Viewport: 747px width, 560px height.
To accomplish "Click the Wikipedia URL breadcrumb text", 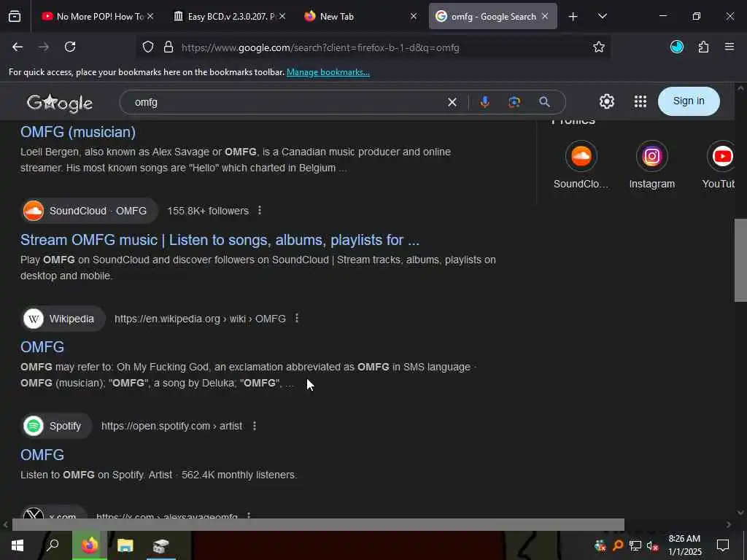I will pyautogui.click(x=200, y=319).
